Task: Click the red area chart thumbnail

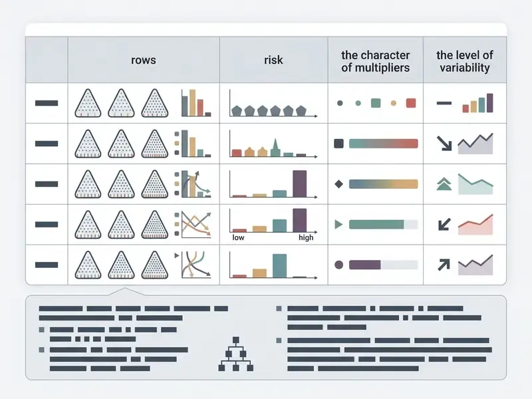Action: [475, 225]
